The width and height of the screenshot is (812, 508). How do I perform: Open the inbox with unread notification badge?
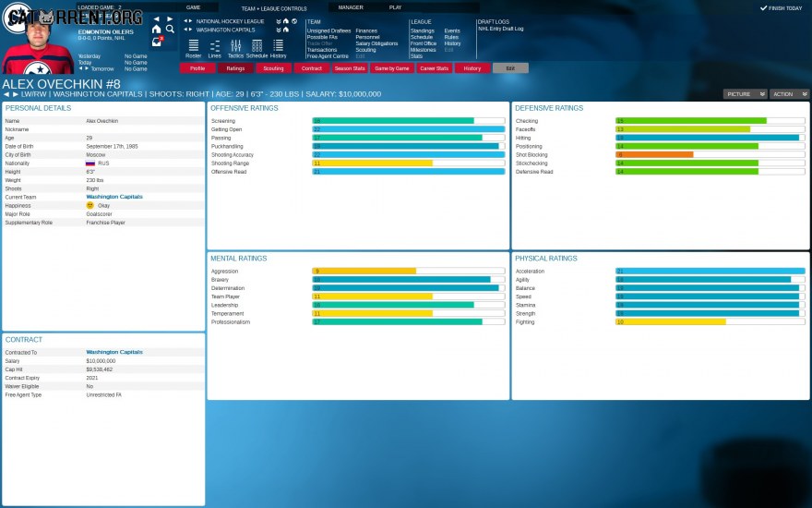pyautogui.click(x=157, y=42)
